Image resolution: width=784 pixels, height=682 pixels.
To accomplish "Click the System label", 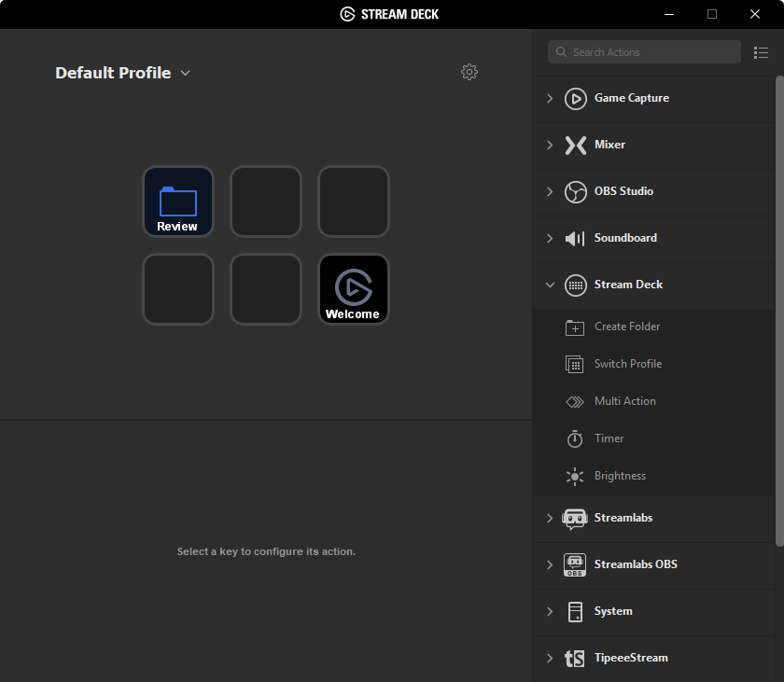I will (x=613, y=611).
